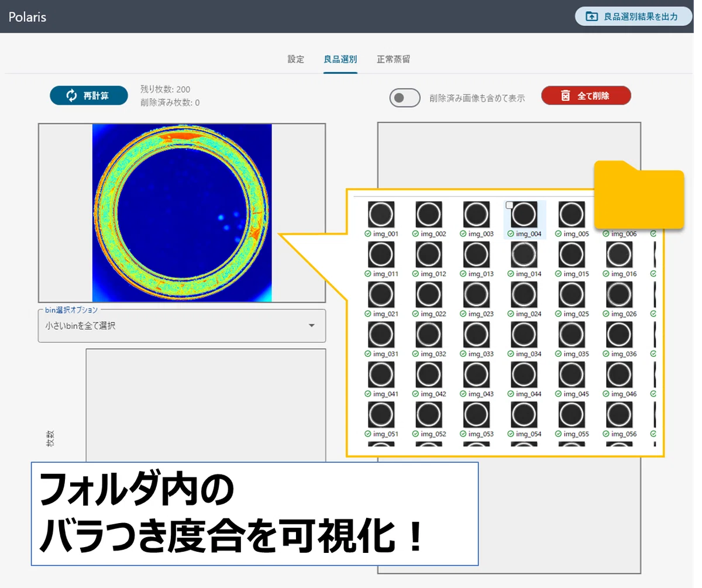Click the file name img_044

pos(529,394)
